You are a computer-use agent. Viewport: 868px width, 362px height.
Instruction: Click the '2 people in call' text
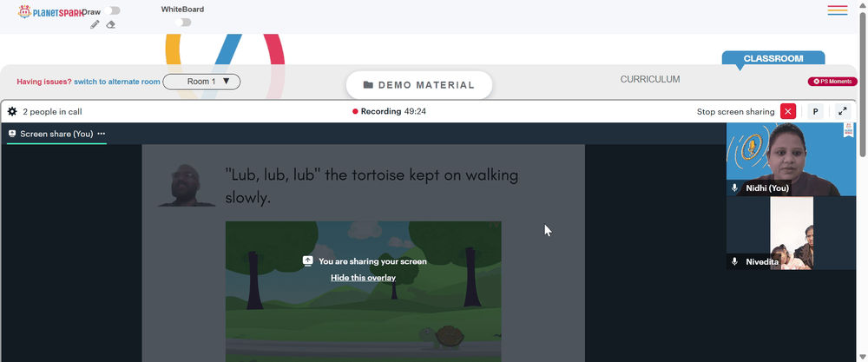(x=53, y=112)
